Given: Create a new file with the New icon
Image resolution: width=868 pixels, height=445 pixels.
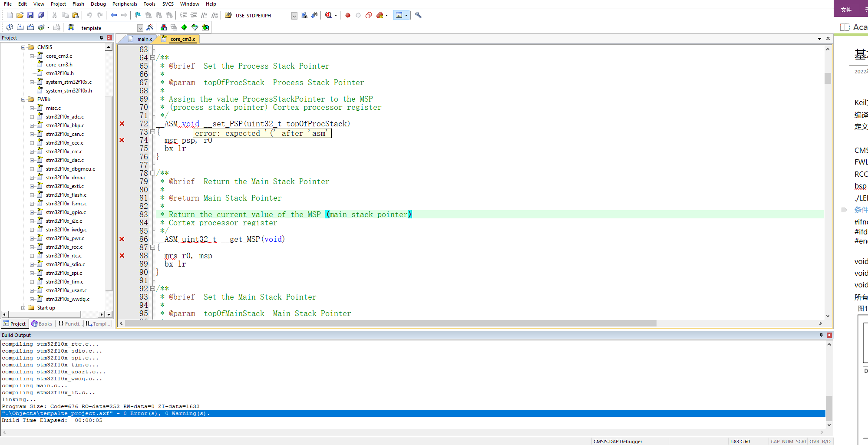Looking at the screenshot, I should point(10,15).
